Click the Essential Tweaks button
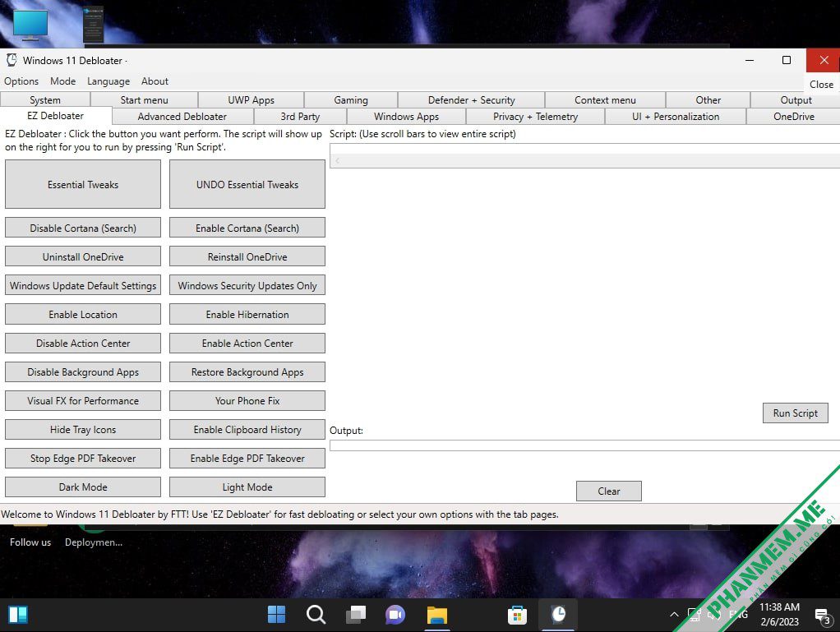 (83, 184)
